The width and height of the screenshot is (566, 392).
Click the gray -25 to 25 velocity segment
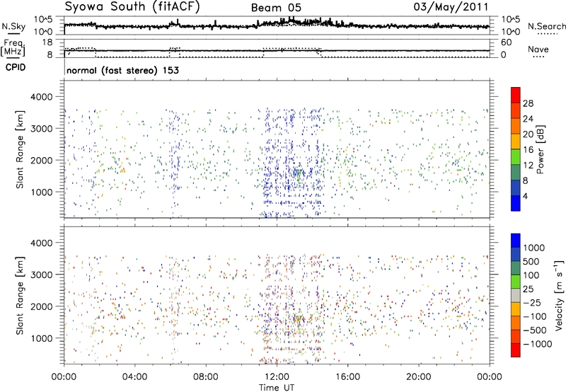516,295
